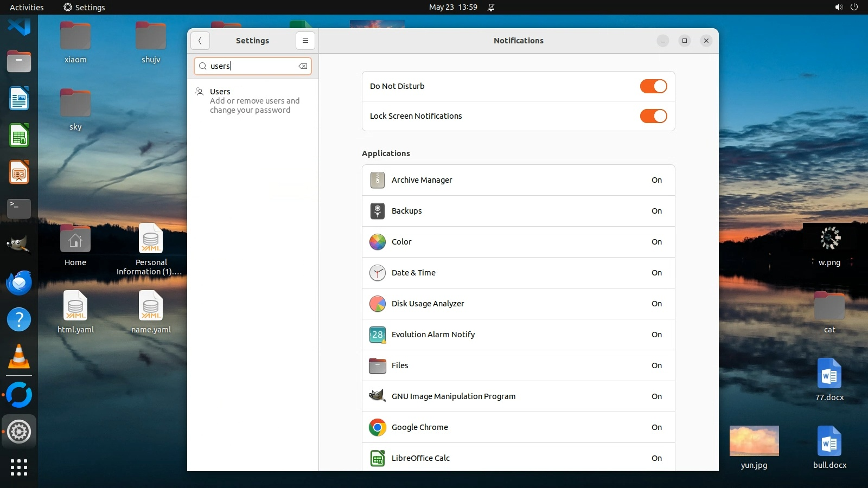
Task: Open the Files notification row
Action: 518,365
